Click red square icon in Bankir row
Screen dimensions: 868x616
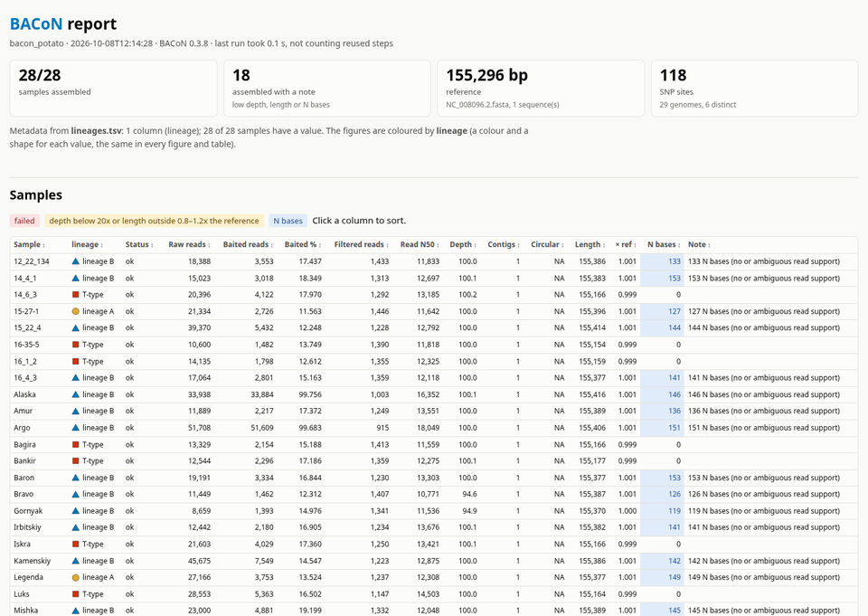(x=76, y=461)
